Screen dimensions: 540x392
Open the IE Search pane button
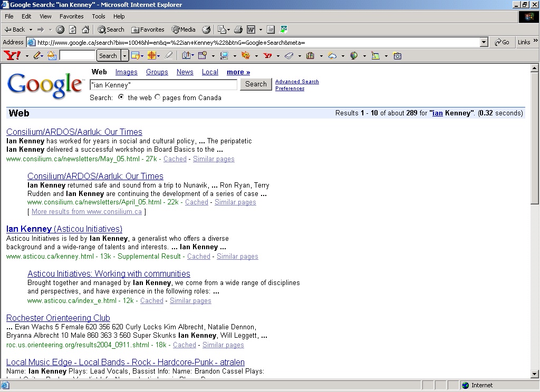click(x=111, y=30)
